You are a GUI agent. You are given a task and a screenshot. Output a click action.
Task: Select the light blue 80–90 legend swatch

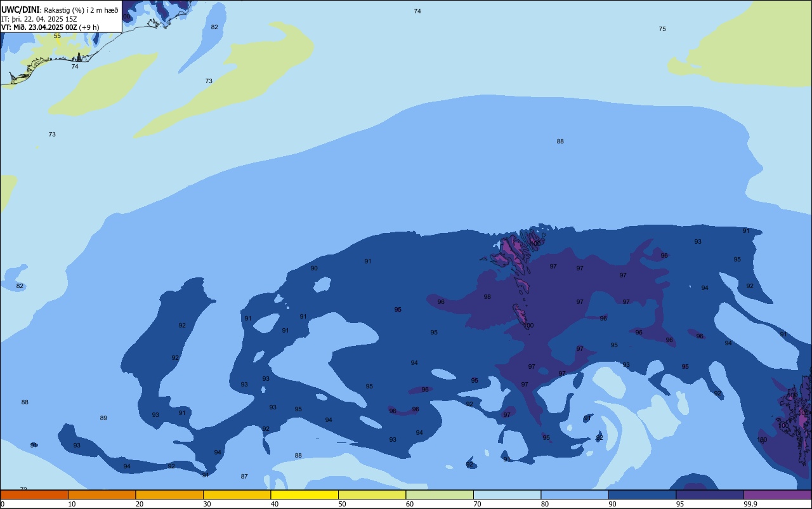click(575, 494)
